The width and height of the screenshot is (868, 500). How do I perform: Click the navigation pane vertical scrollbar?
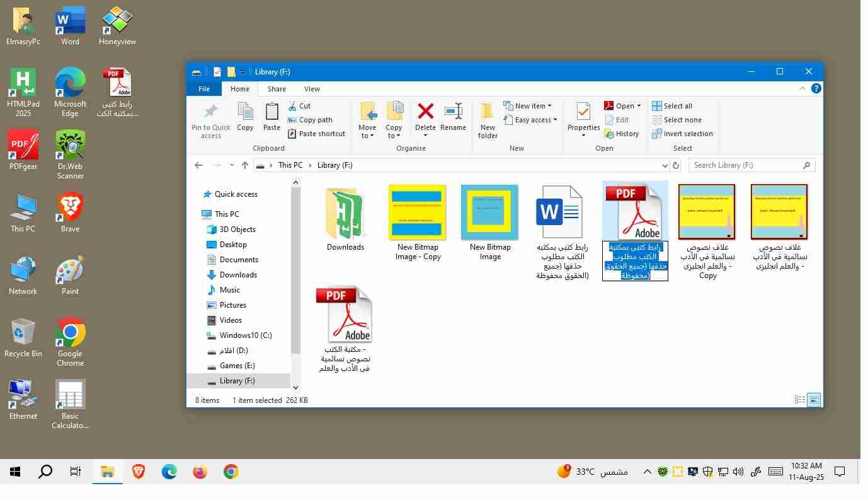coord(295,265)
